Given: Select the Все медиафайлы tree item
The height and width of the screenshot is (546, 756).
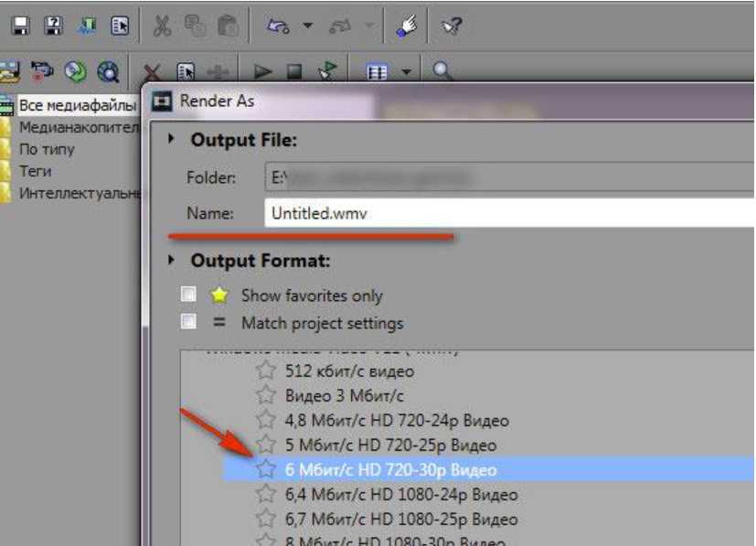Looking at the screenshot, I should tap(77, 105).
